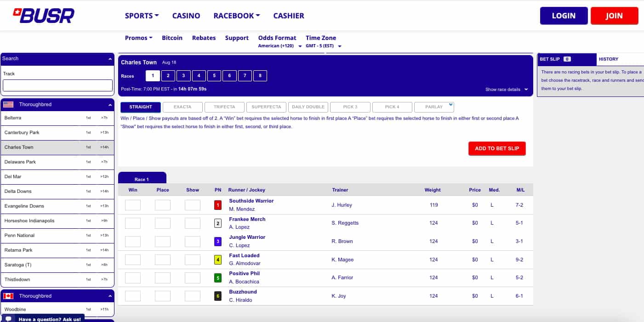This screenshot has height=322, width=644.
Task: Open the Promos dropdown
Action: (x=139, y=38)
